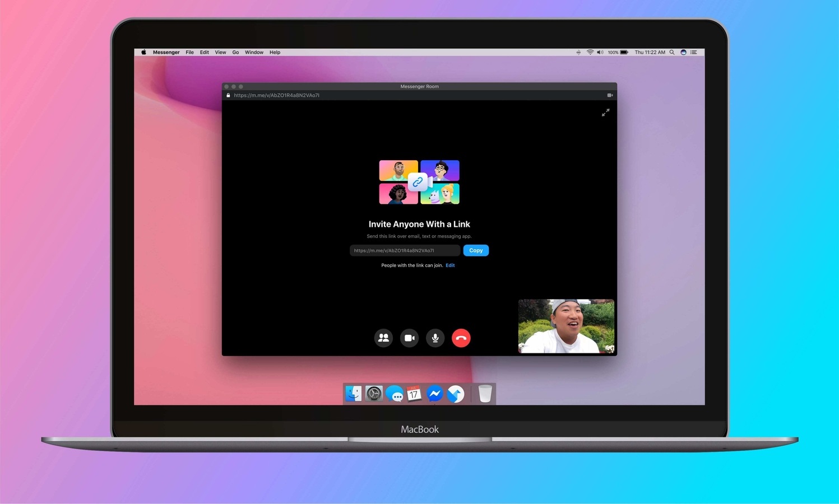
Task: Open System Preferences from the Dock
Action: 374,394
